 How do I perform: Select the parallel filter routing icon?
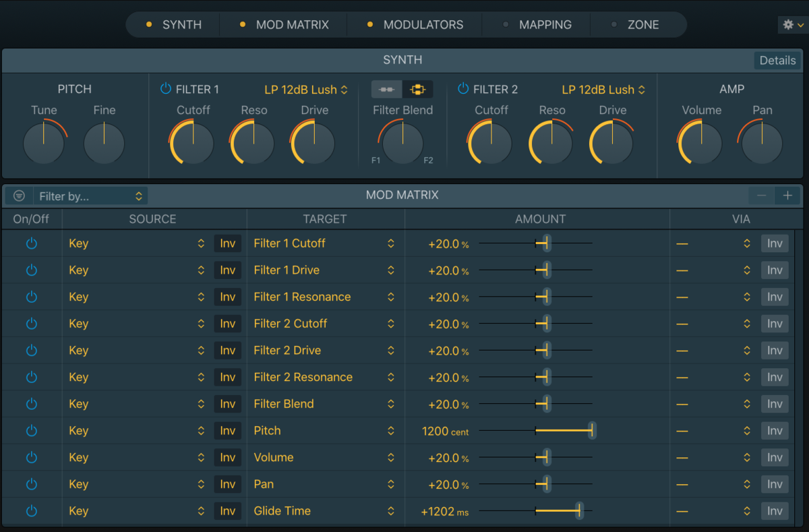pyautogui.click(x=418, y=90)
